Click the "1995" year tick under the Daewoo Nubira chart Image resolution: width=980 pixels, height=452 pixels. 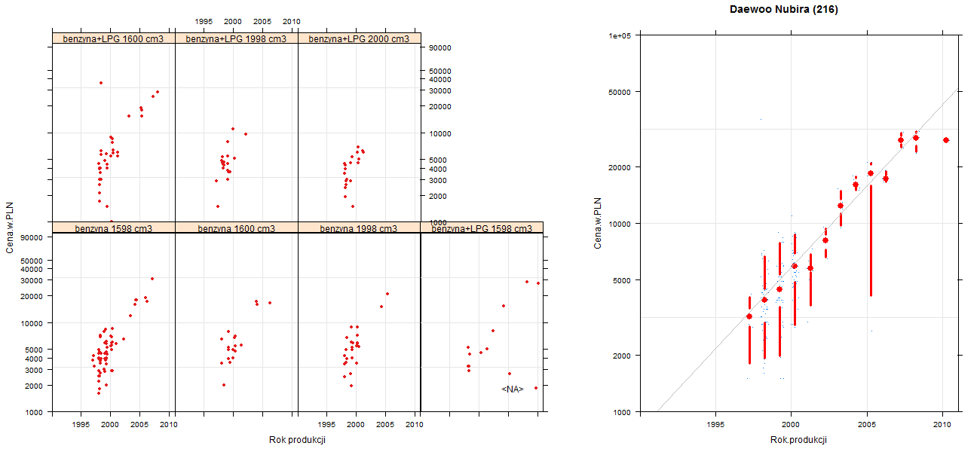pos(715,425)
